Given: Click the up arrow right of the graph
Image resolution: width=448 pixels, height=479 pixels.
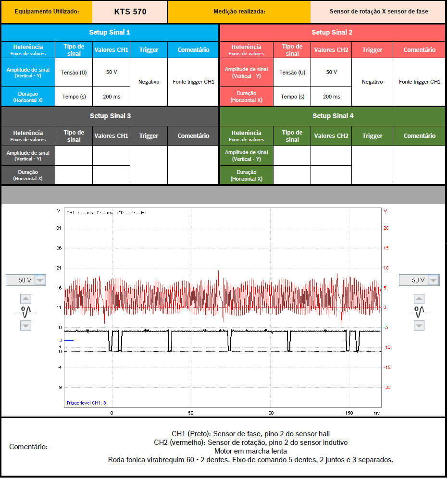Looking at the screenshot, I should click(x=419, y=299).
